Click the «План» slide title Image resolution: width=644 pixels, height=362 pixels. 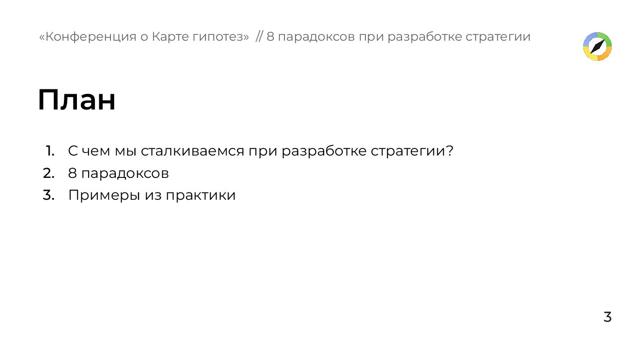click(77, 100)
